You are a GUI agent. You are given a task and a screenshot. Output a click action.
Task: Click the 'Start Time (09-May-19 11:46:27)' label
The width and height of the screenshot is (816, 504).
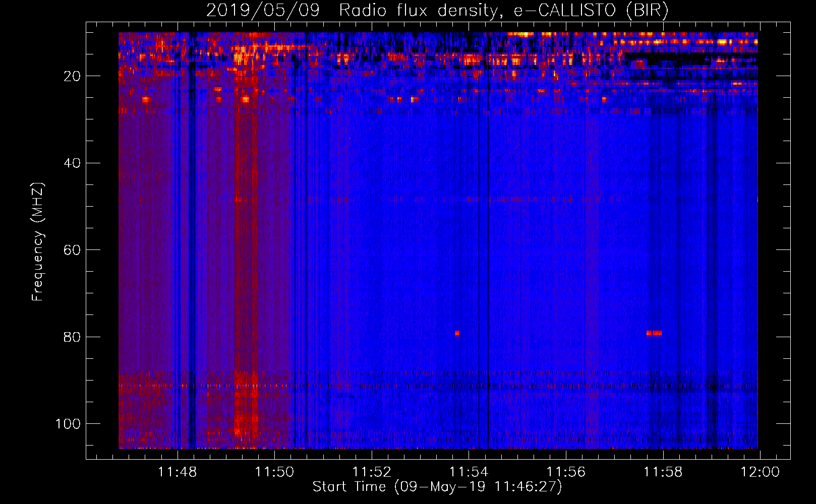[x=437, y=487]
